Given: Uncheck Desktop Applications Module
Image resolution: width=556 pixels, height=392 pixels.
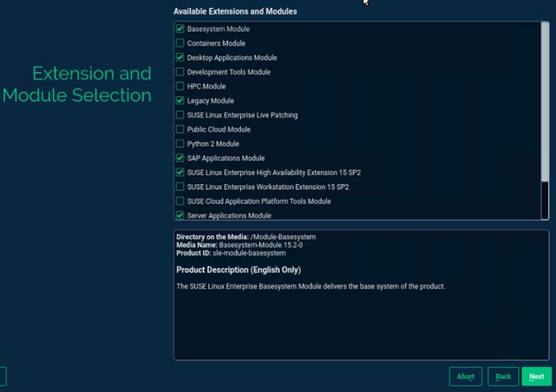Looking at the screenshot, I should (180, 58).
